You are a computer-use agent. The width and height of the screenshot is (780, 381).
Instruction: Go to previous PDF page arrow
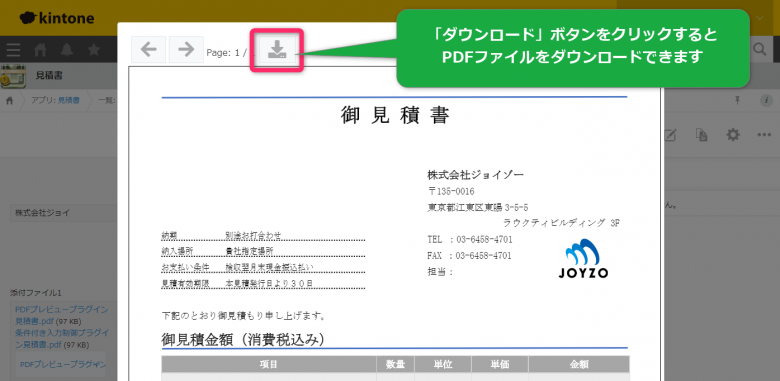pyautogui.click(x=149, y=50)
